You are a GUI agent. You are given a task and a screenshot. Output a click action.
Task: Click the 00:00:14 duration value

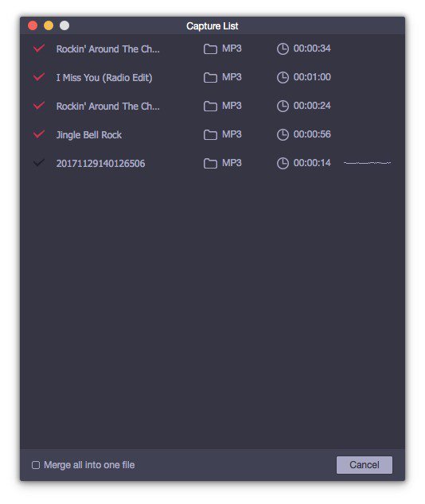click(312, 163)
